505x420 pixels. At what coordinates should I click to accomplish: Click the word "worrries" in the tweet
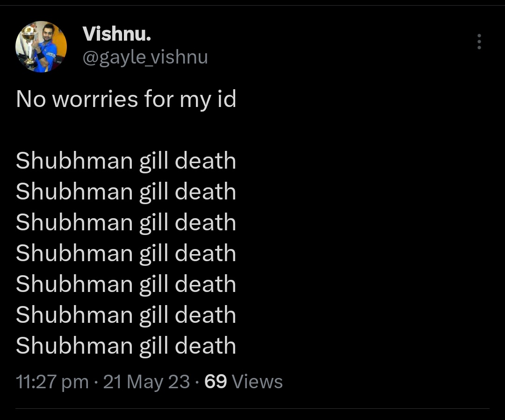(x=95, y=100)
